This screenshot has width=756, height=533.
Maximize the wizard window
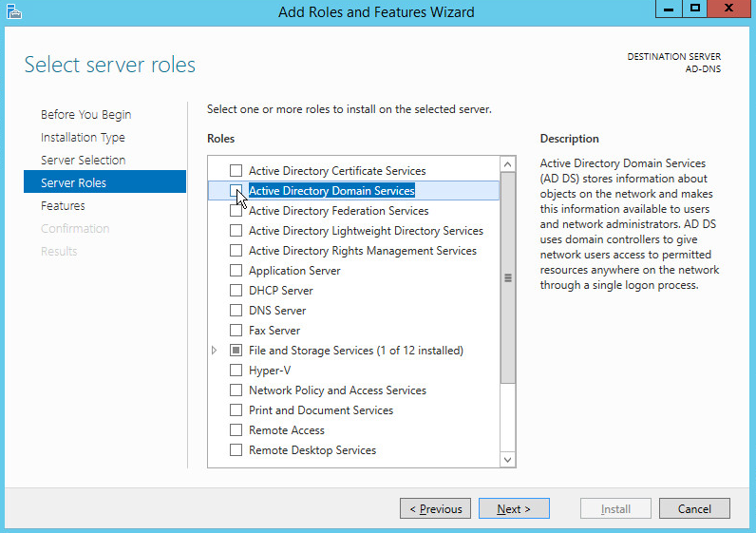[695, 9]
